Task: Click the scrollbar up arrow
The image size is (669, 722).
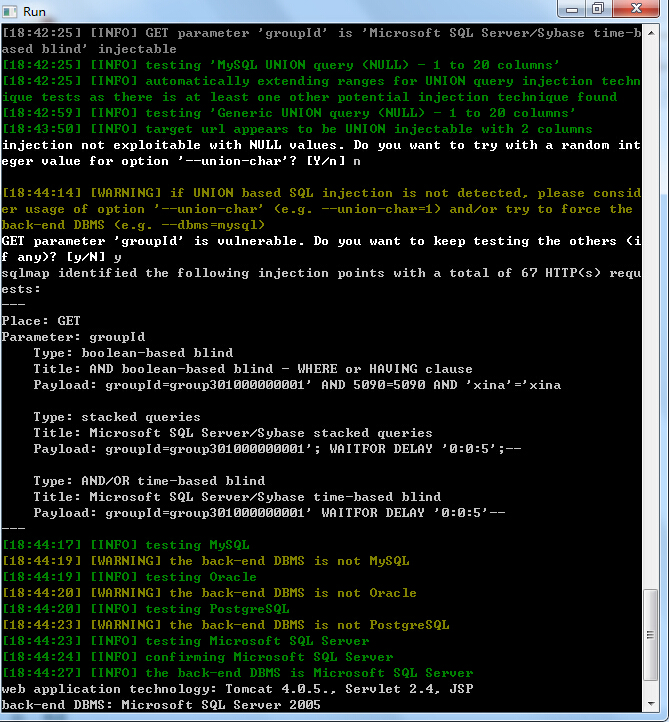Action: pyautogui.click(x=651, y=33)
